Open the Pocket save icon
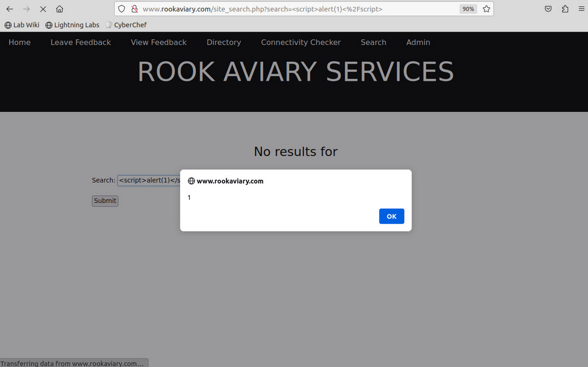The height and width of the screenshot is (367, 588). coord(548,9)
